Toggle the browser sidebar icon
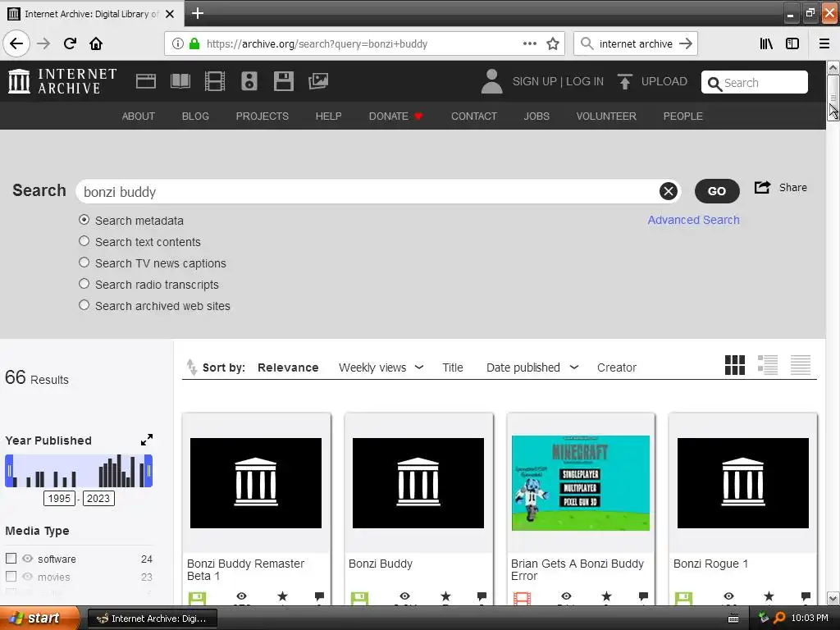 coord(792,43)
